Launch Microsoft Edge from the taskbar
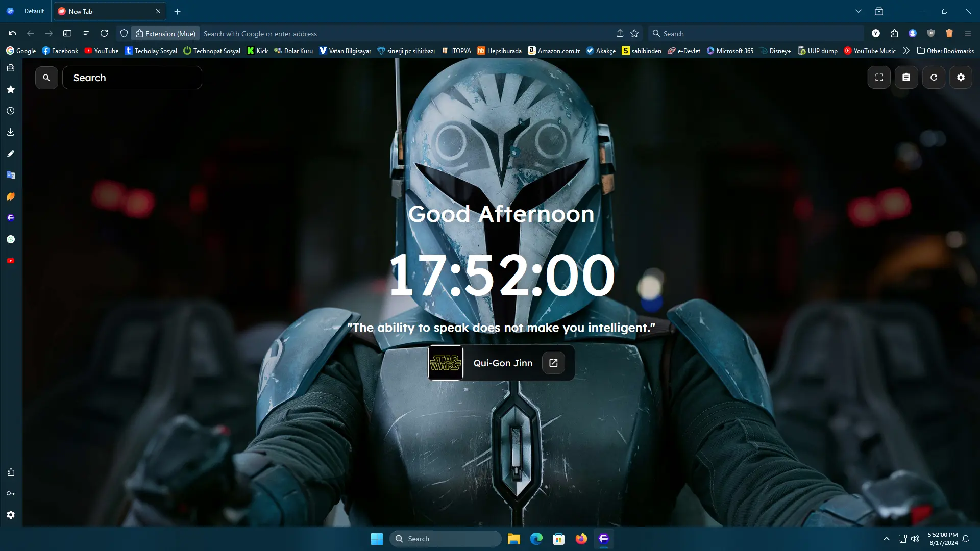The image size is (980, 551). tap(536, 539)
